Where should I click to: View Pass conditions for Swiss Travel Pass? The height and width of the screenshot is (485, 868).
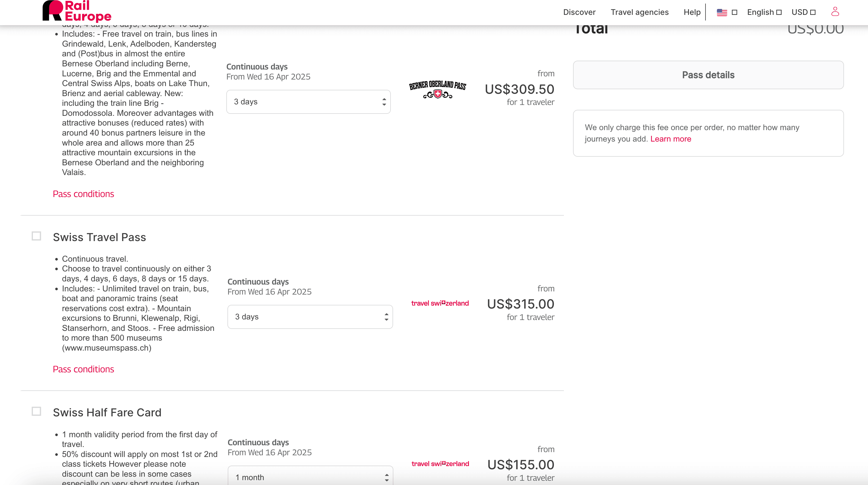coord(83,369)
